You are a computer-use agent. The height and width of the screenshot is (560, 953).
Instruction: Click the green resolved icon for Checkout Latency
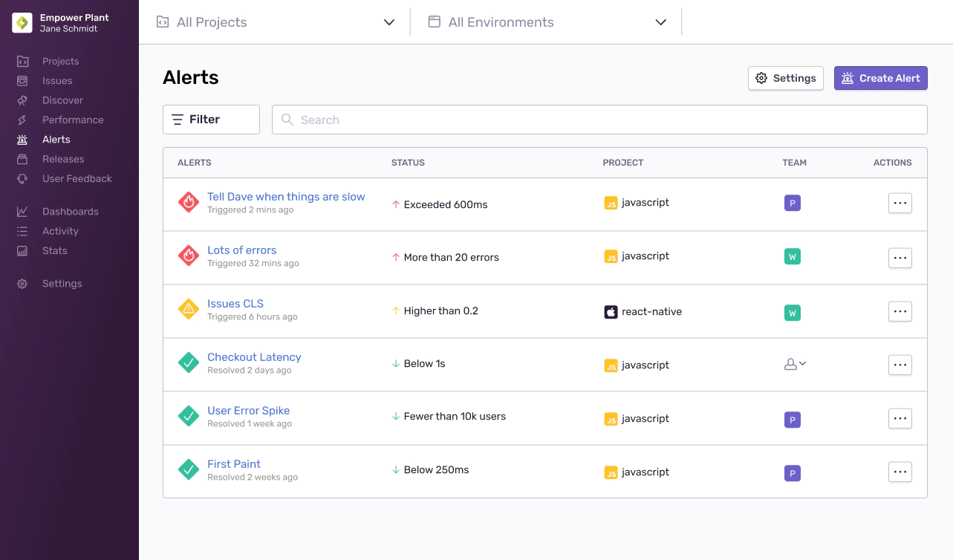pyautogui.click(x=189, y=363)
